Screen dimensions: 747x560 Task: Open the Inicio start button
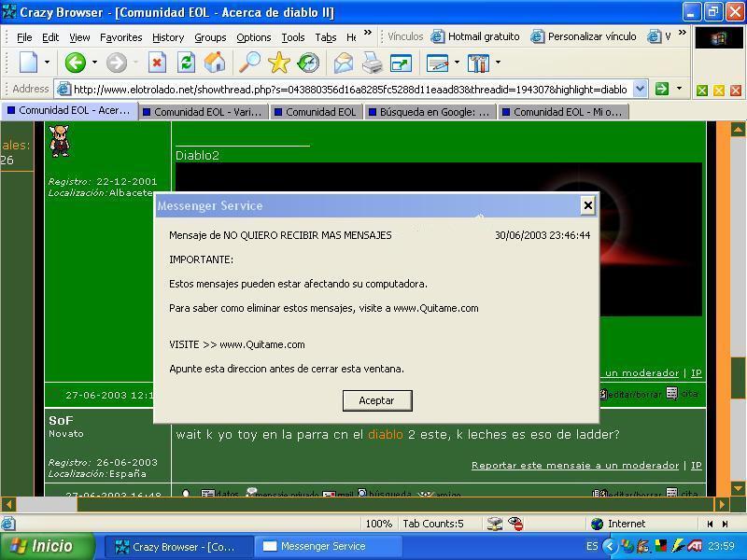tap(47, 546)
